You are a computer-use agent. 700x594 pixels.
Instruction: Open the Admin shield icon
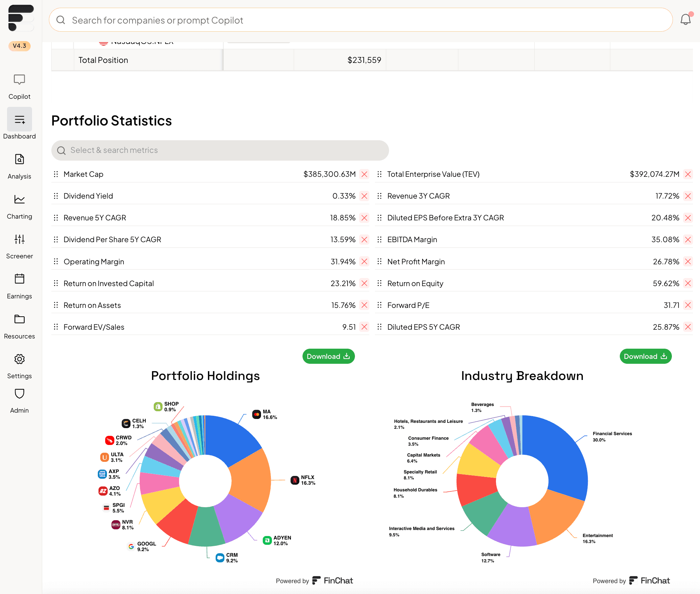coord(19,394)
